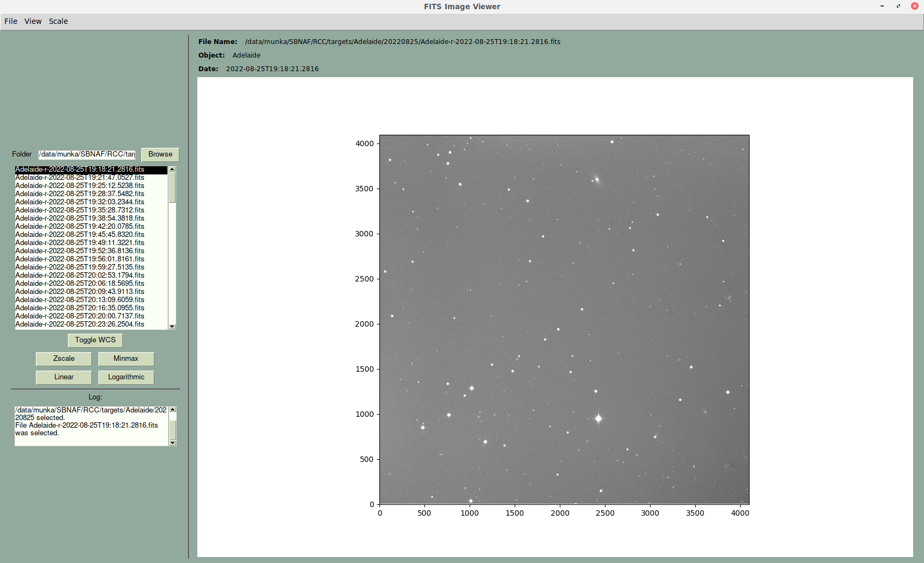Select file Adelaide-r-2022-08-25T19:42:20.0785.fits

[x=80, y=227]
